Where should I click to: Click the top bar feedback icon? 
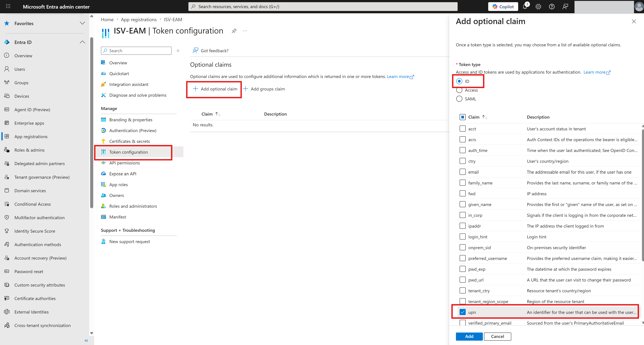tap(565, 7)
